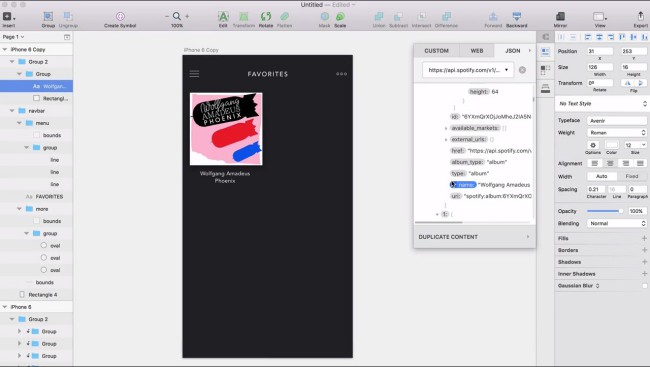650x367 pixels.
Task: Collapse the navbar group in layer list
Action: 12,111
